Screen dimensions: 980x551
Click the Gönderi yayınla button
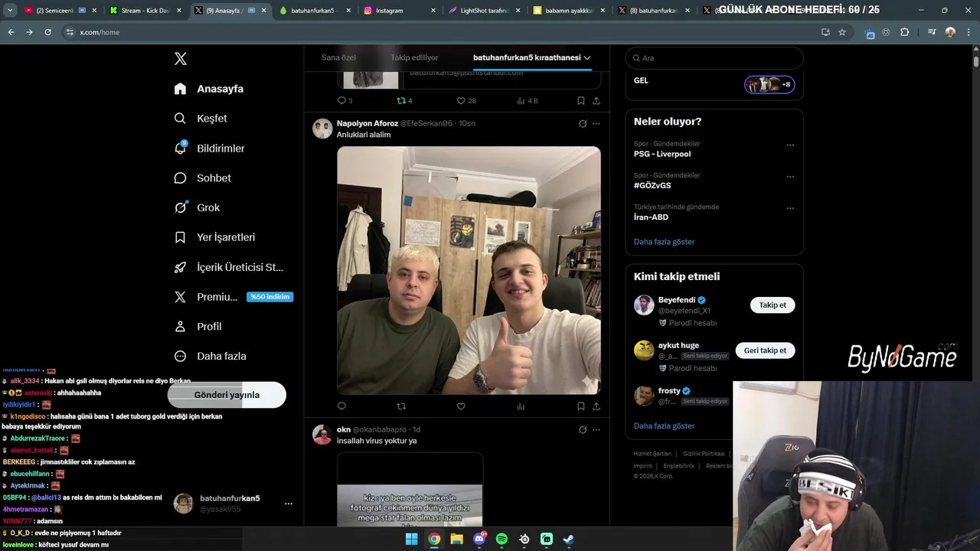point(227,395)
